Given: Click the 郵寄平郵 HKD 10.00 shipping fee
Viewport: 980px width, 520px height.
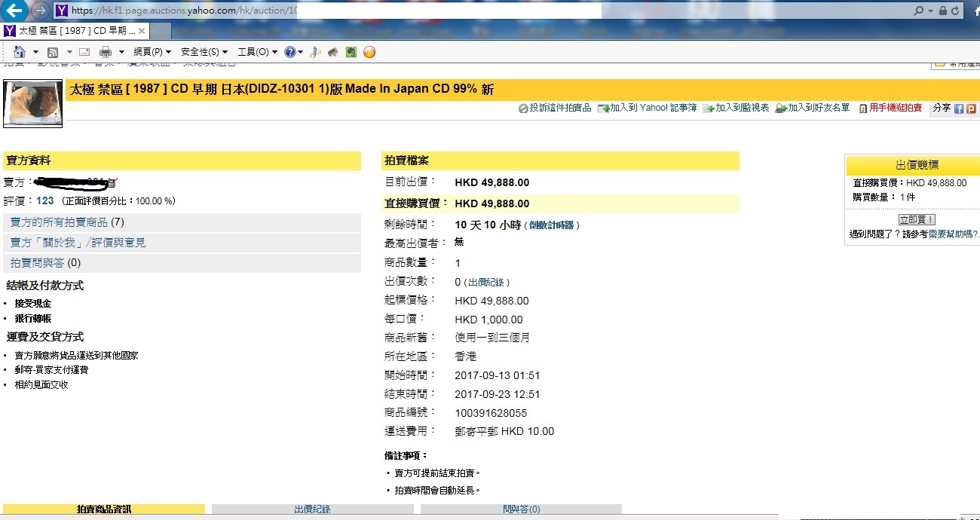Looking at the screenshot, I should (504, 432).
